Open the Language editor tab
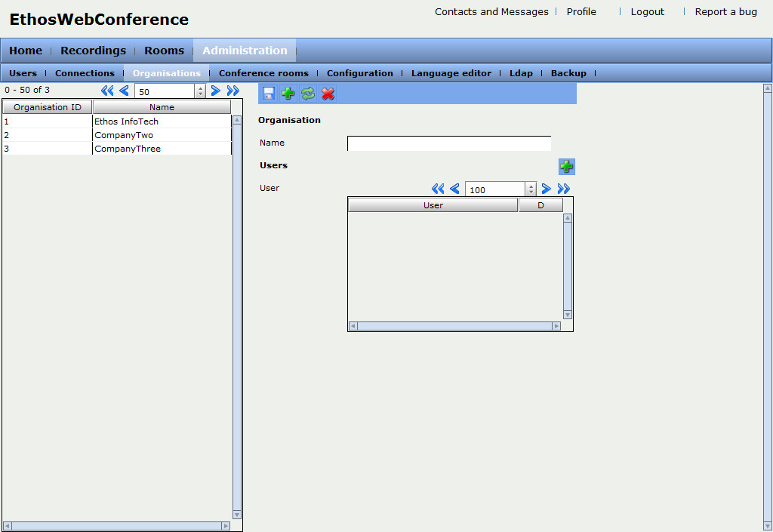The image size is (773, 532). pos(451,73)
